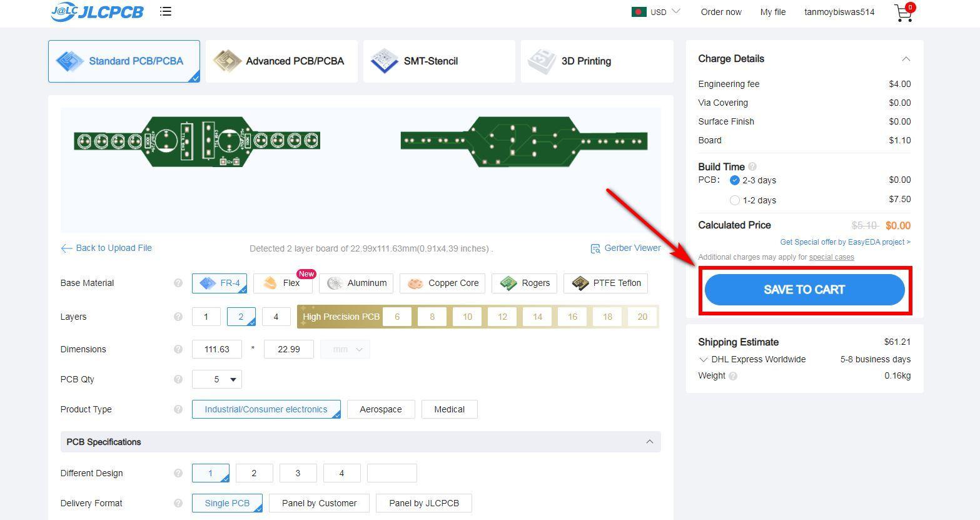Open the PCB Qty dropdown

[217, 379]
